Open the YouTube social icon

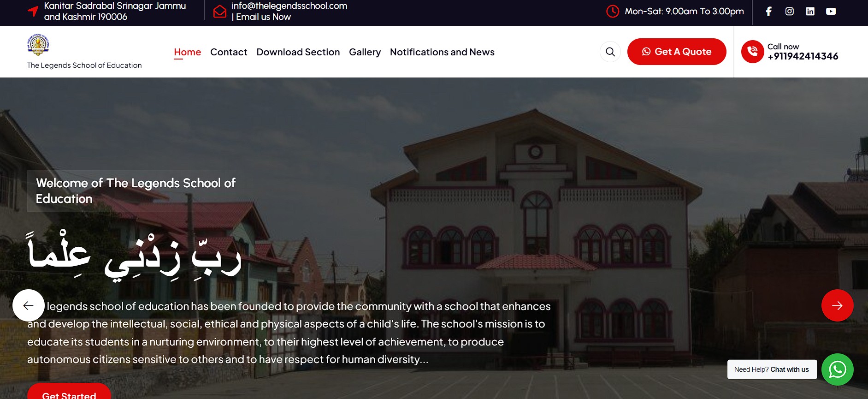pos(831,12)
